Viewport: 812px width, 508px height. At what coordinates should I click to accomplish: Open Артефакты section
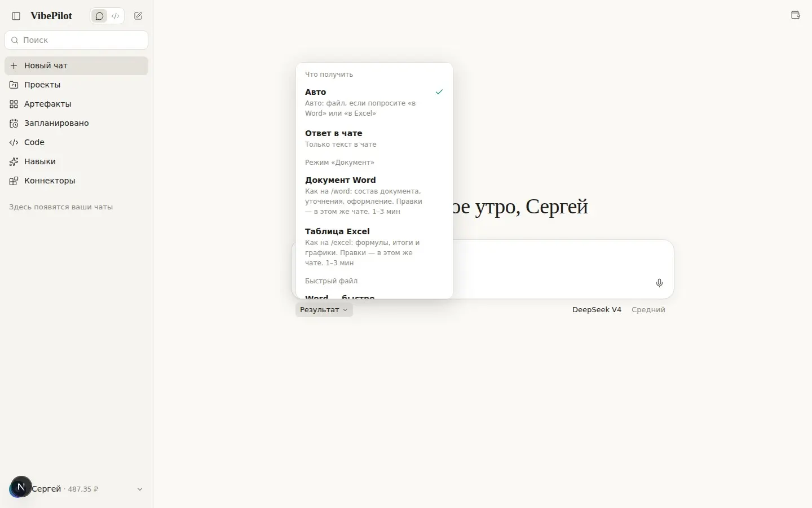coord(76,104)
